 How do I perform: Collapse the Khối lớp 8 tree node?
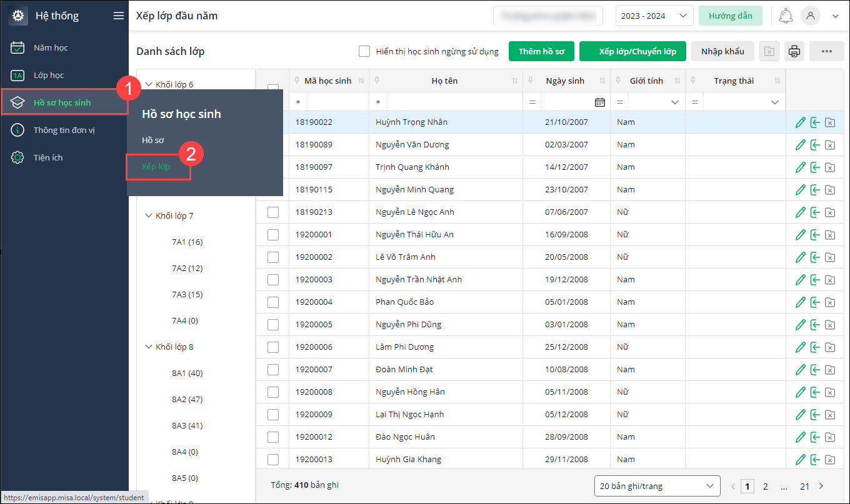click(x=149, y=347)
